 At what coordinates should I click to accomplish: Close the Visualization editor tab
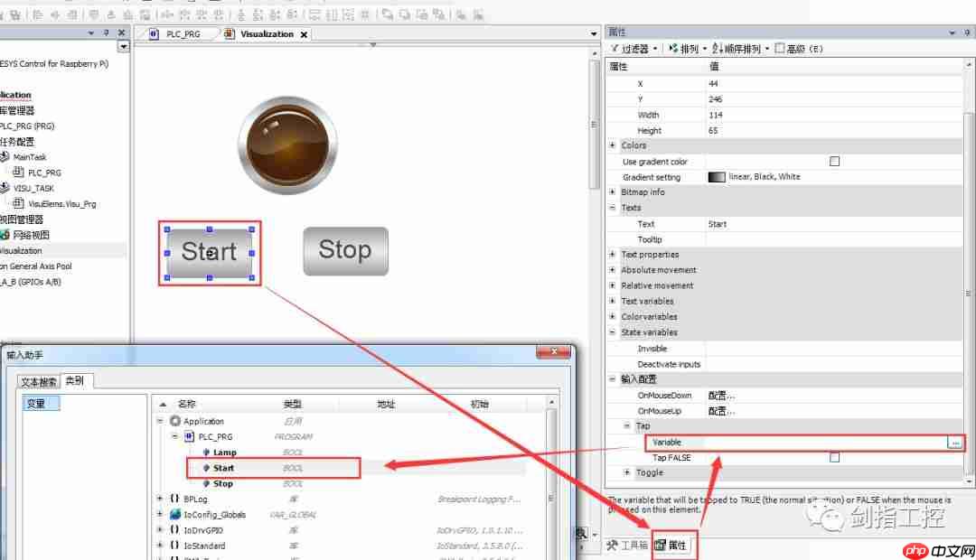(x=304, y=35)
